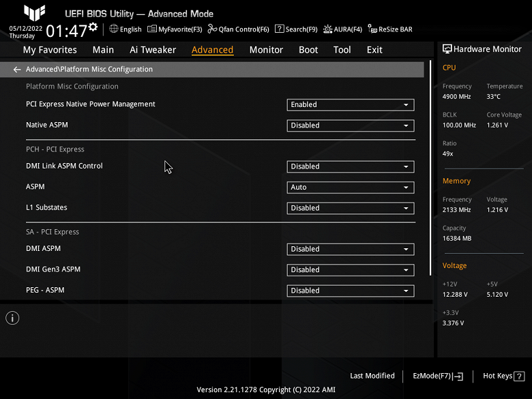Expand the L1 Substates dropdown
The height and width of the screenshot is (399, 532).
[x=350, y=208]
